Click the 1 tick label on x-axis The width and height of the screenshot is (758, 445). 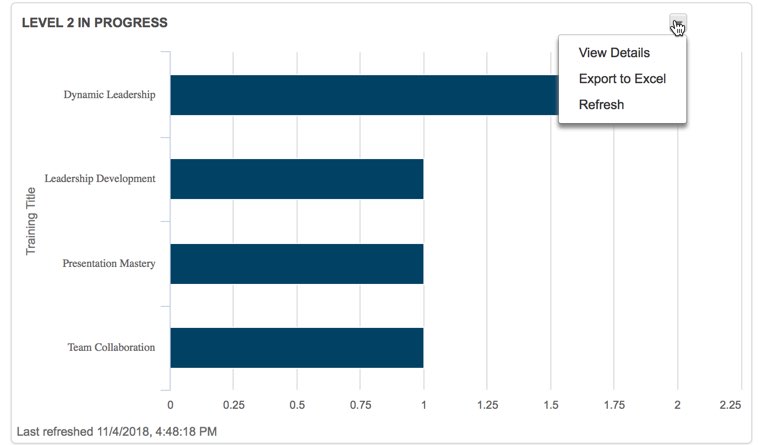pos(424,405)
